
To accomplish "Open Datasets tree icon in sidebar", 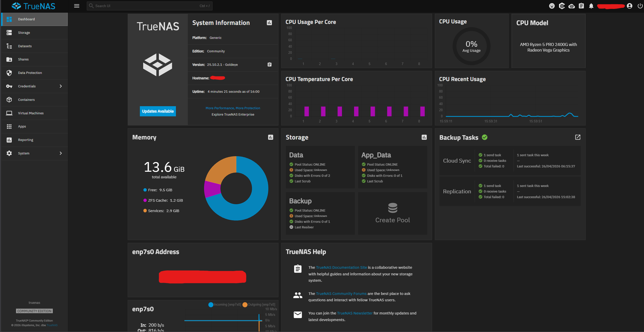I will pyautogui.click(x=9, y=46).
